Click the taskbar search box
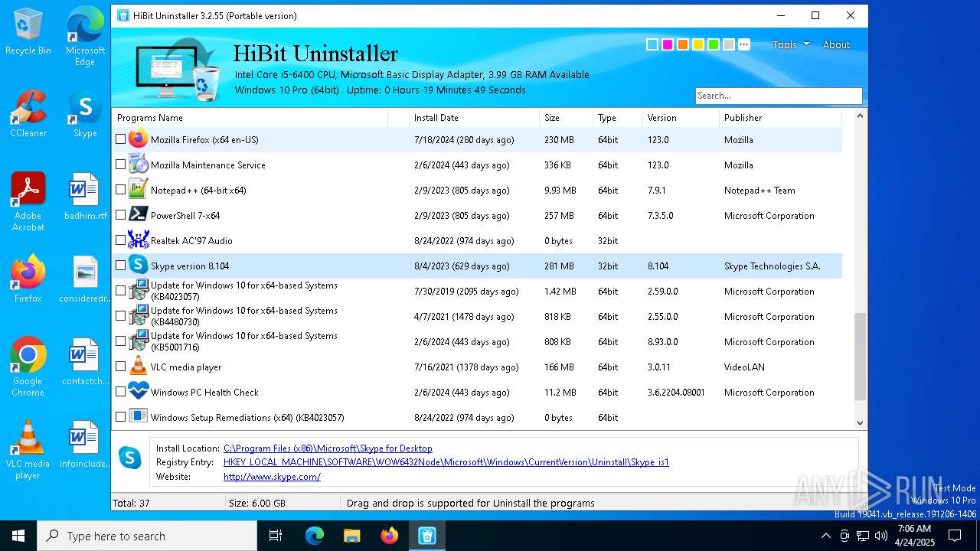 (x=147, y=536)
